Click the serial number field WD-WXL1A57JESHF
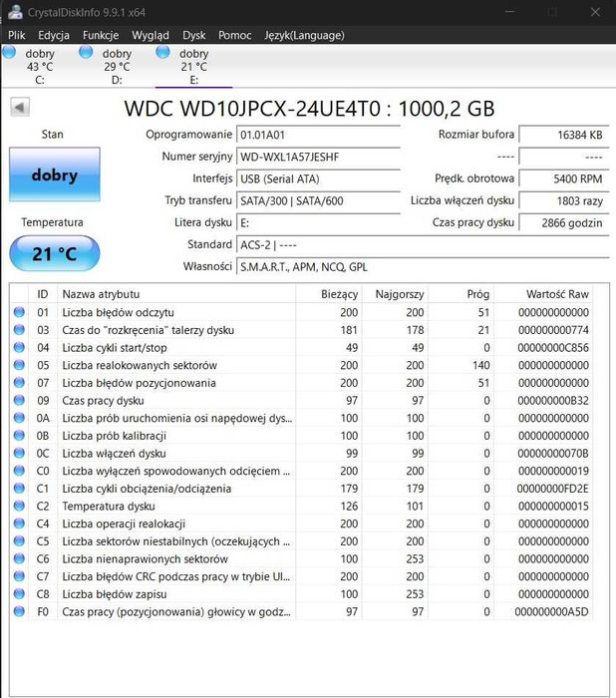The width and height of the screenshot is (616, 698). pyautogui.click(x=318, y=157)
